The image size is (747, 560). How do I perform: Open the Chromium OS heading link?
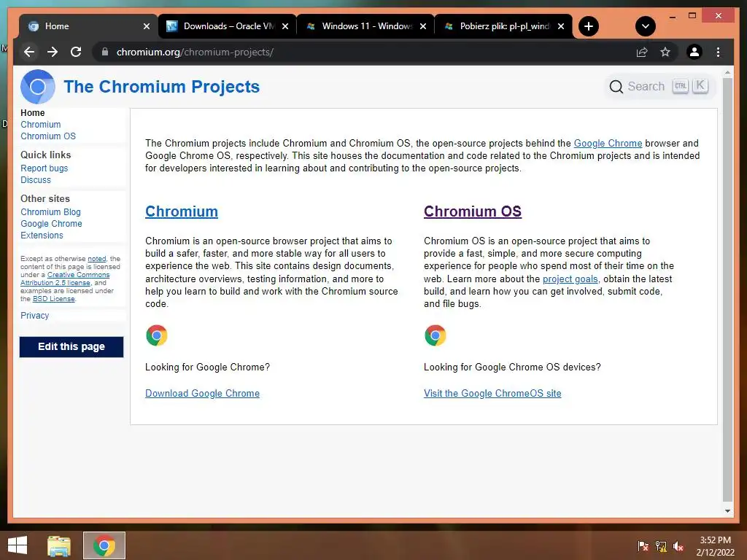(473, 211)
